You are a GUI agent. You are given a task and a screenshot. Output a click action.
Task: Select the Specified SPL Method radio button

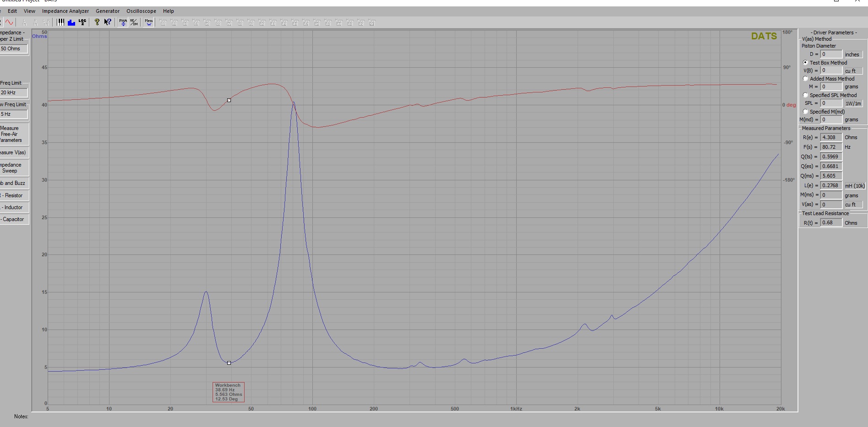click(805, 95)
